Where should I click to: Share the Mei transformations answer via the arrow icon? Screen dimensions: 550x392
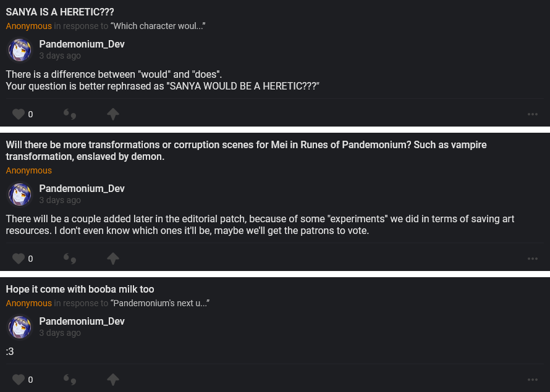[x=112, y=259]
